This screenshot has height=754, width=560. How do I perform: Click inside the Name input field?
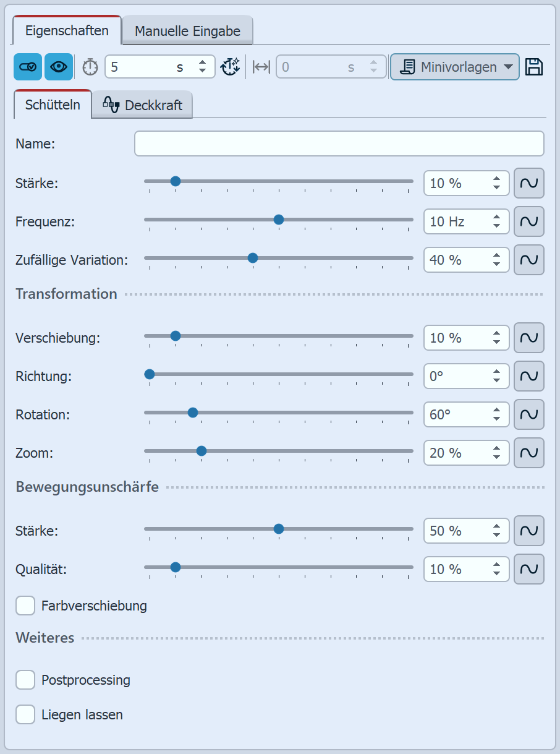click(x=339, y=144)
